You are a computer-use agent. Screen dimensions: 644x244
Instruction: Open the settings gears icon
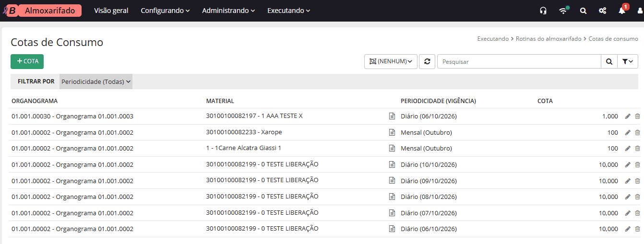[603, 11]
